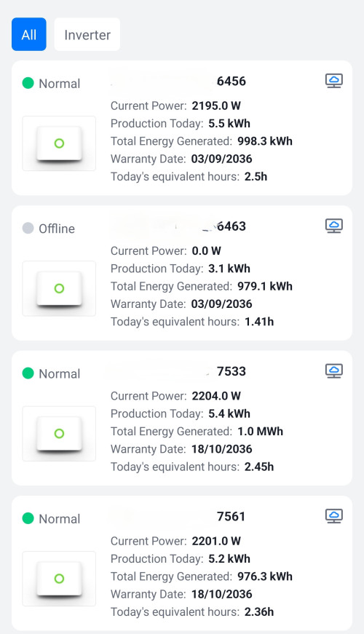Click green status dot of inverter 7533
This screenshot has height=634, width=364.
tap(28, 373)
